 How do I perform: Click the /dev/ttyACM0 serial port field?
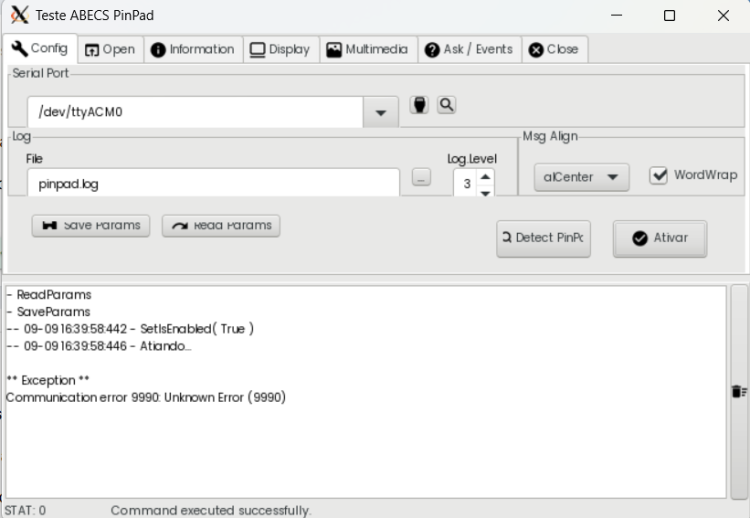pos(195,112)
